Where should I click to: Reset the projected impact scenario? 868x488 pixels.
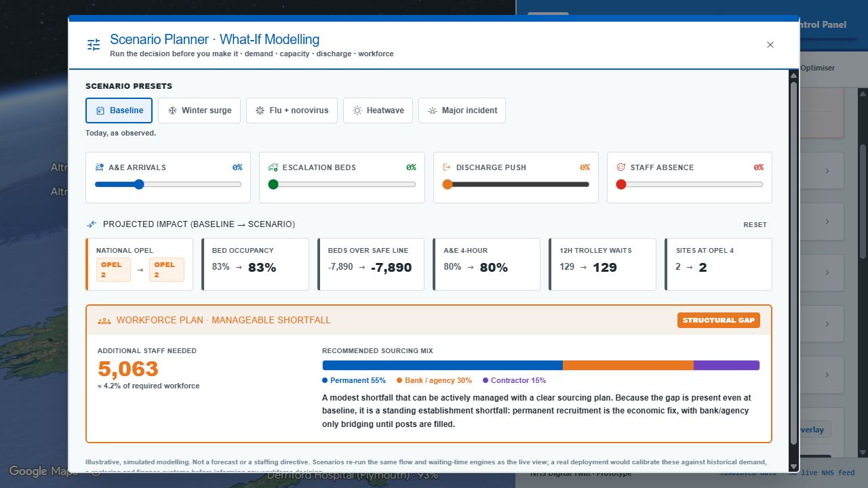[755, 225]
